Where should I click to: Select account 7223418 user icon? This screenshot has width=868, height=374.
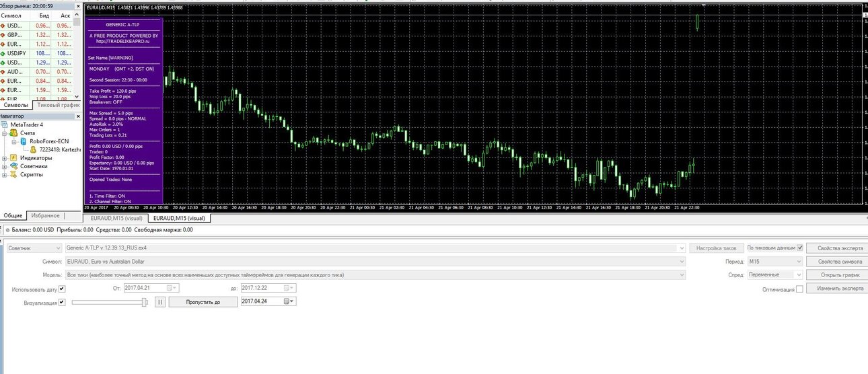tap(34, 149)
